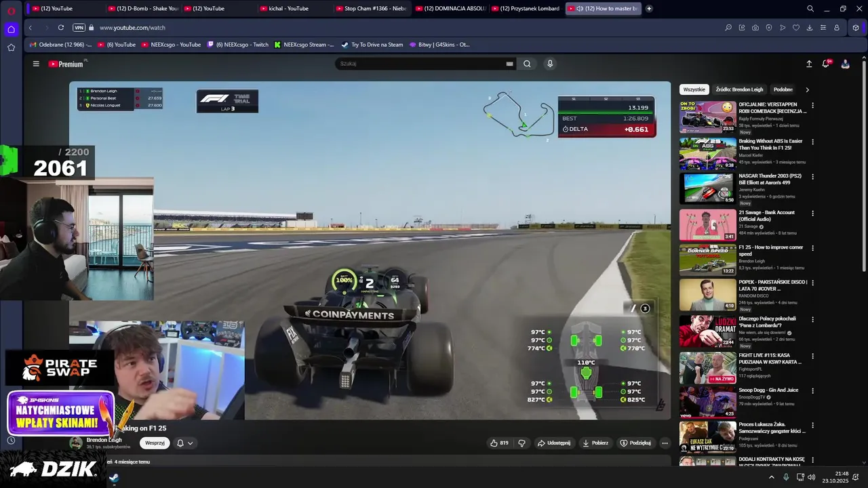Image resolution: width=868 pixels, height=488 pixels.
Task: Click the YouTube search magnifier button
Action: pos(527,64)
